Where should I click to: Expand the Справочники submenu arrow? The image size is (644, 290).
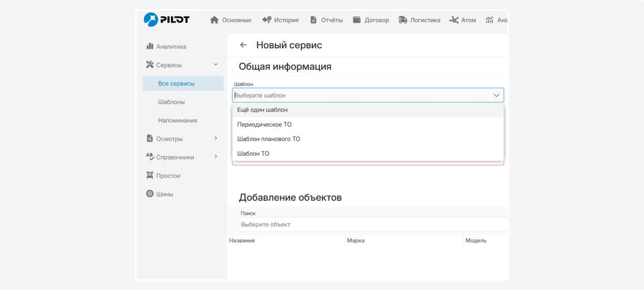click(216, 157)
